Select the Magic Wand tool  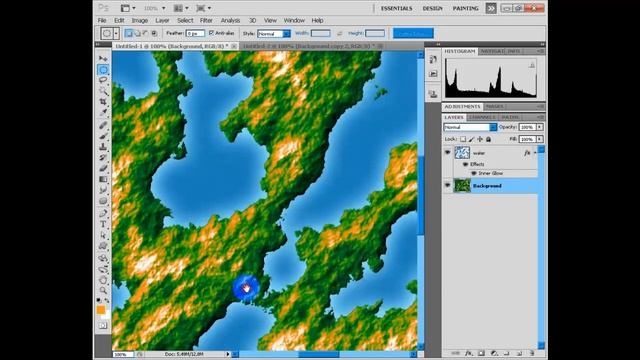point(103,91)
